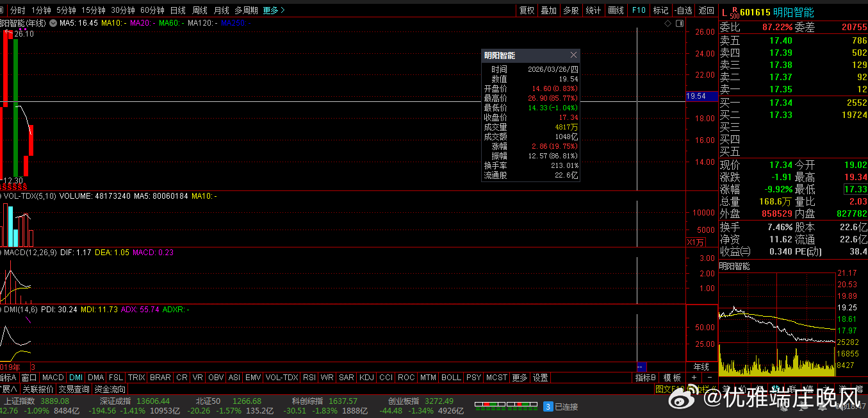Open F10 company information

coord(638,10)
